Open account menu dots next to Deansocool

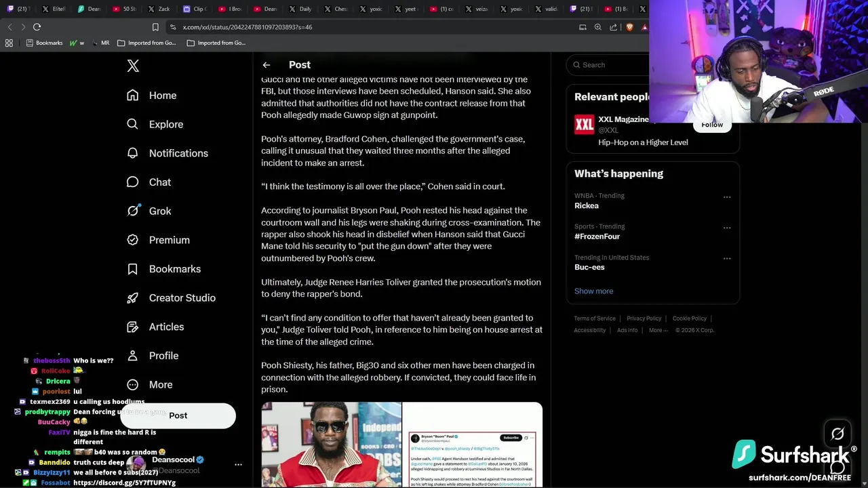pos(238,465)
